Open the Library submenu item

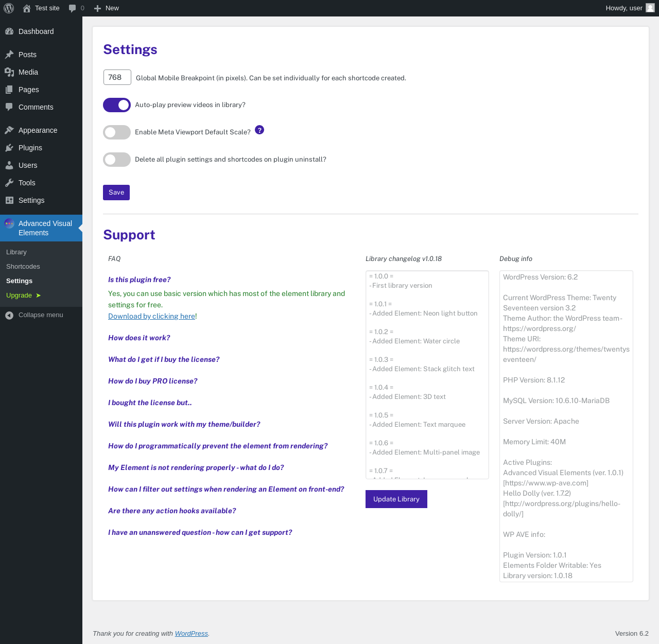(x=16, y=252)
